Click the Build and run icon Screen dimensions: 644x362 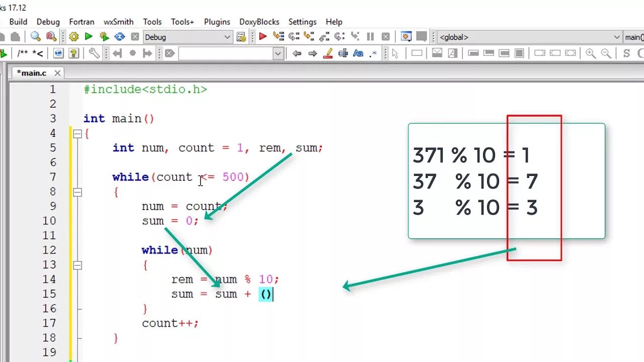[x=104, y=37]
